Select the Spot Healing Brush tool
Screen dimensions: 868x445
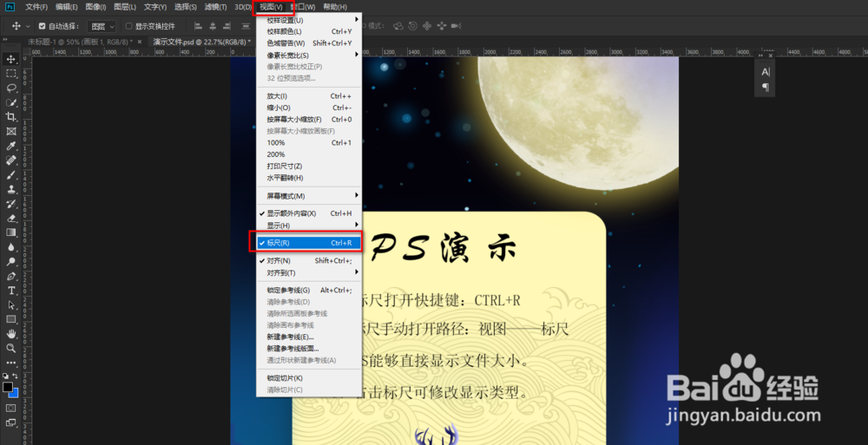pyautogui.click(x=11, y=160)
